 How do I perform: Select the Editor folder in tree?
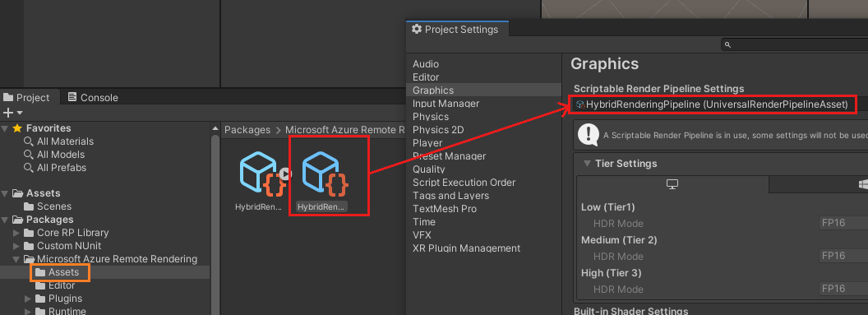55,285
